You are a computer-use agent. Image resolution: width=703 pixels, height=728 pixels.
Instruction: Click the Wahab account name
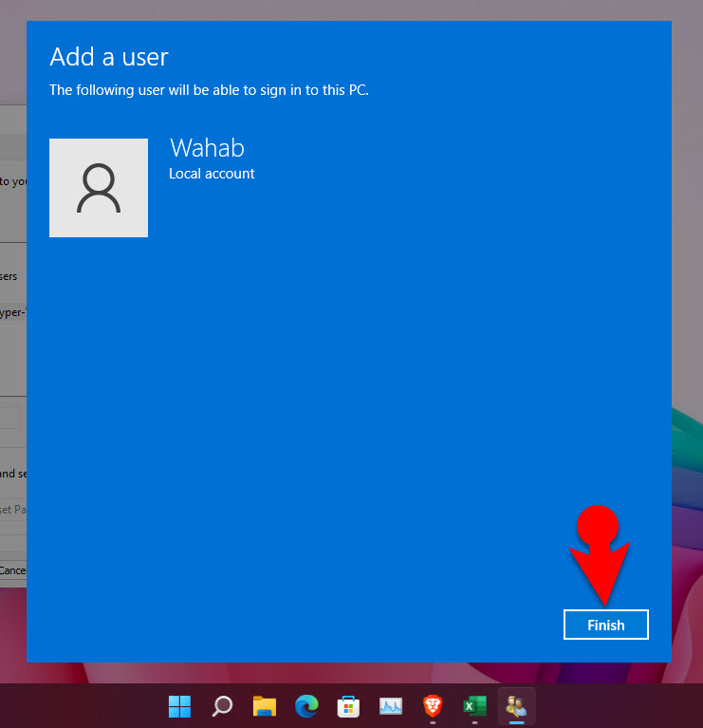coord(207,148)
